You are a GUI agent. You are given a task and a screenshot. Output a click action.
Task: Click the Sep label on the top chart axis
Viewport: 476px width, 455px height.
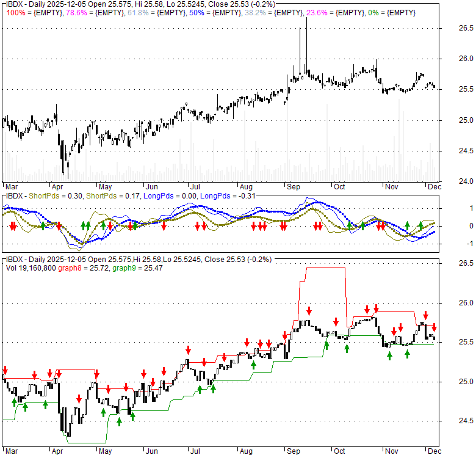[290, 186]
